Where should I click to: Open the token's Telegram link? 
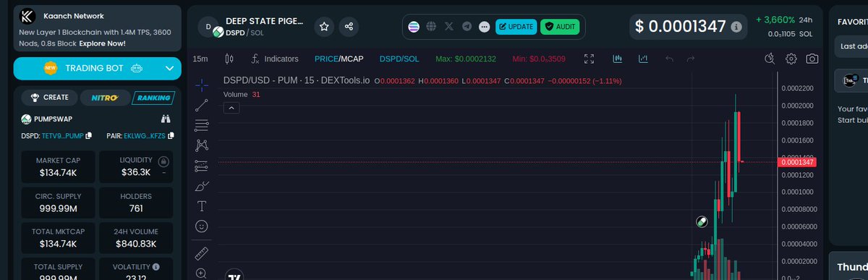pyautogui.click(x=467, y=27)
